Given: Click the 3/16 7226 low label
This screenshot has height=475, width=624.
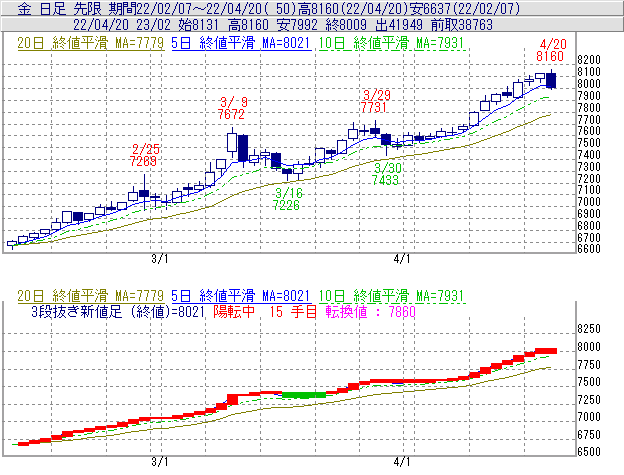Looking at the screenshot, I should click(288, 199).
